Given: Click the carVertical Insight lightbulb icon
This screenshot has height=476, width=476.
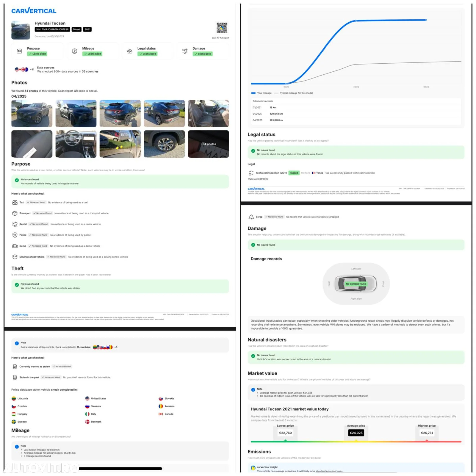Looking at the screenshot, I should 253,468.
